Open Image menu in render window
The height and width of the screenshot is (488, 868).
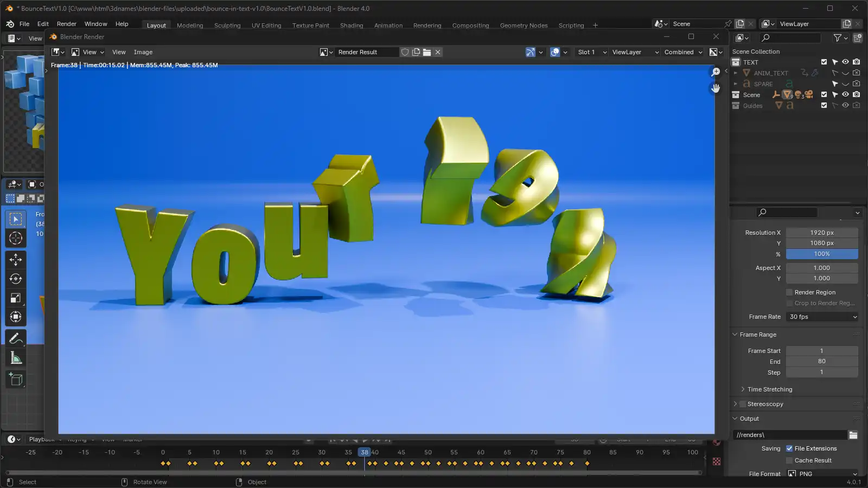(143, 52)
